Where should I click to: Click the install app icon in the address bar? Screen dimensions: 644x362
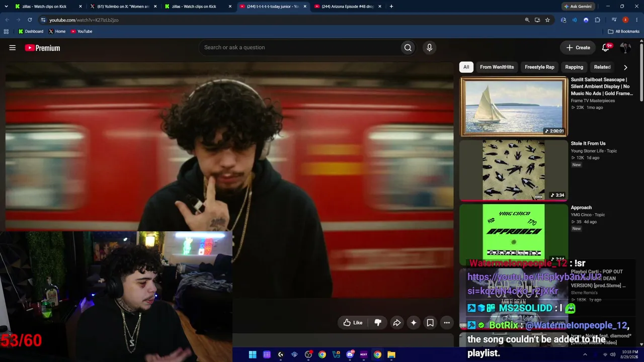(x=537, y=20)
